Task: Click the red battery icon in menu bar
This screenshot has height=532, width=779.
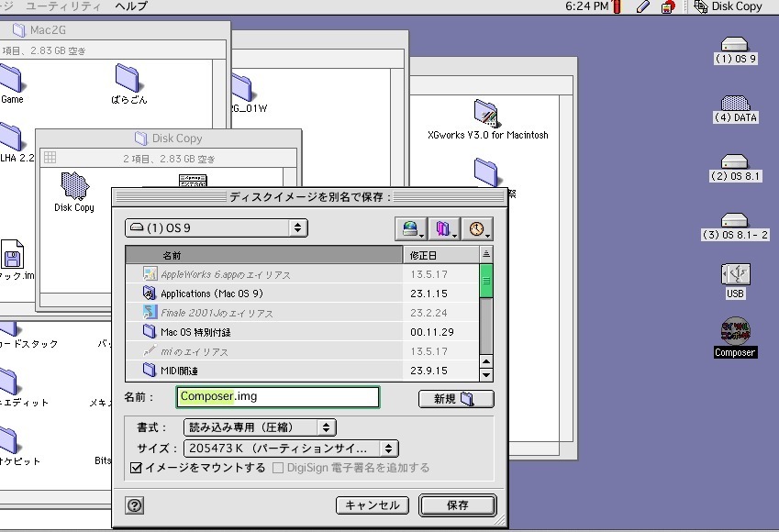Action: pyautogui.click(x=618, y=6)
